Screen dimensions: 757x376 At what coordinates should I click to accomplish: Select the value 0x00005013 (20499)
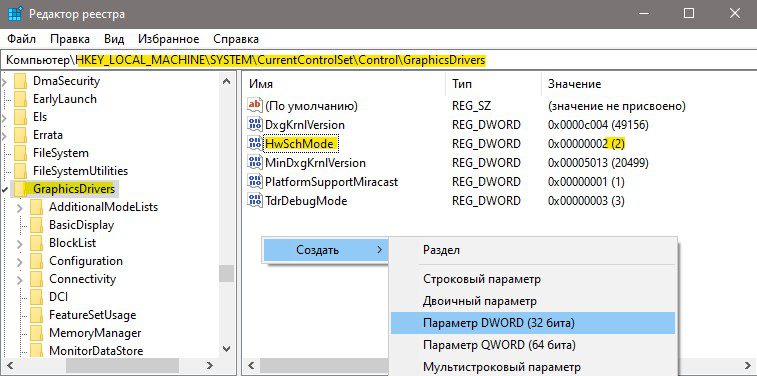click(598, 163)
